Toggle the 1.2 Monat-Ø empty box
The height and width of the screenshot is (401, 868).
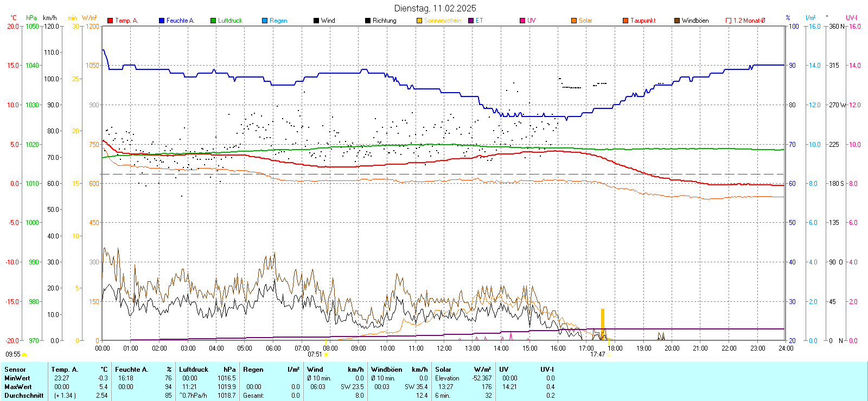point(729,21)
